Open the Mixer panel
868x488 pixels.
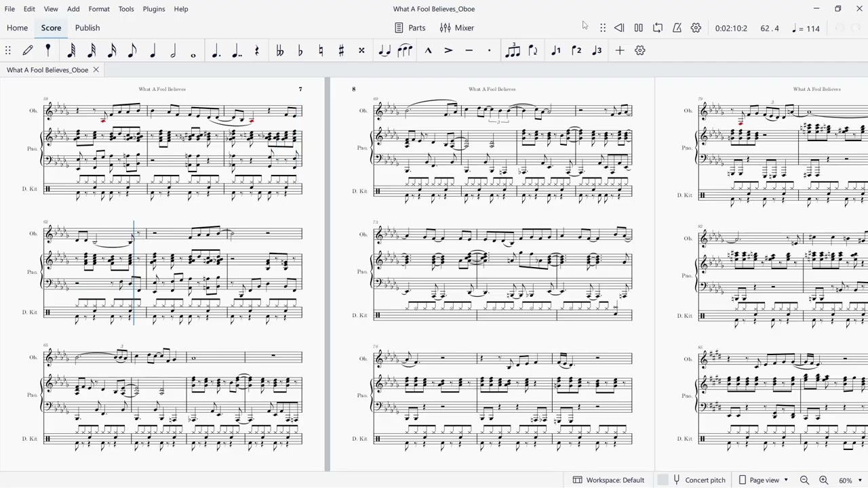coord(457,28)
